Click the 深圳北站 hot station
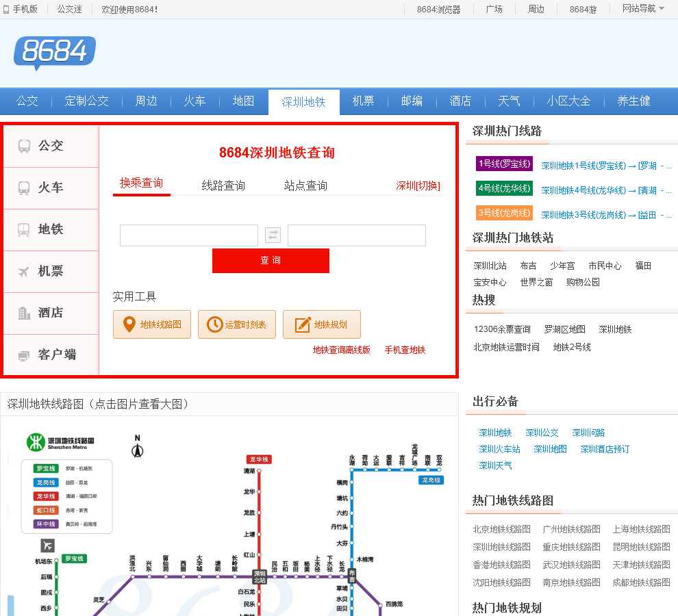The image size is (678, 616). click(490, 266)
